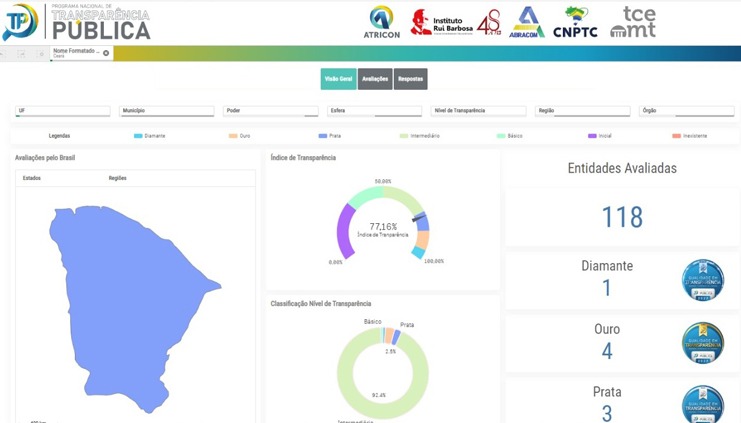Viewport: 741px width, 423px height.
Task: Click the Programa Transparência Pública logo
Action: click(77, 22)
